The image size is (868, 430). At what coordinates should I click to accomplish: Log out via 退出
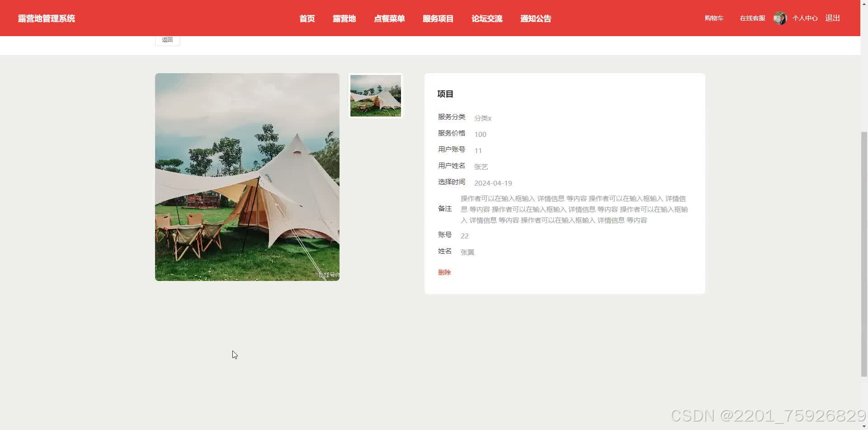833,18
